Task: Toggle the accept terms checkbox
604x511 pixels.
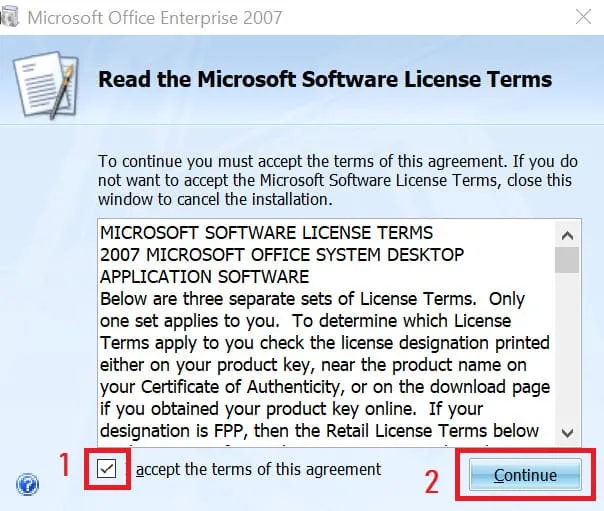Action: click(x=106, y=469)
